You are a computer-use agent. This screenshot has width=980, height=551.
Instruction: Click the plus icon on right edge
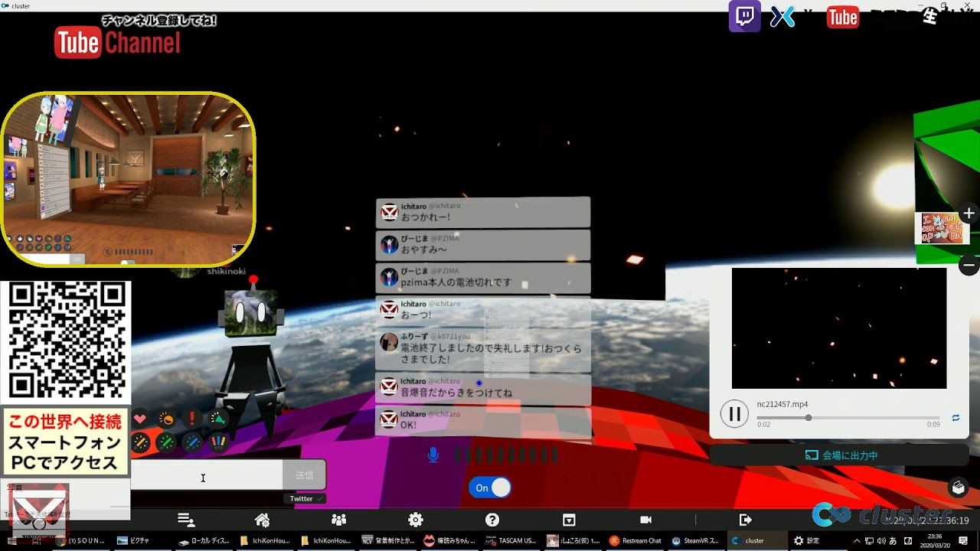pos(969,214)
